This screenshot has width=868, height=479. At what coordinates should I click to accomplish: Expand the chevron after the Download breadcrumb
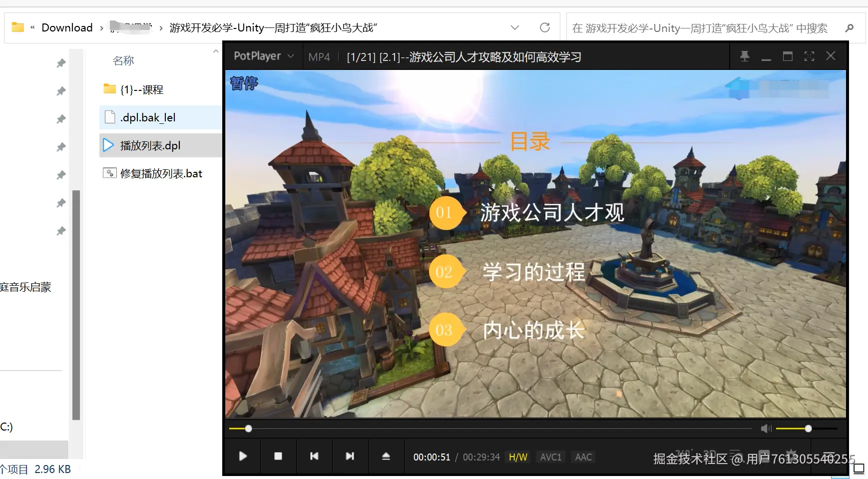101,28
